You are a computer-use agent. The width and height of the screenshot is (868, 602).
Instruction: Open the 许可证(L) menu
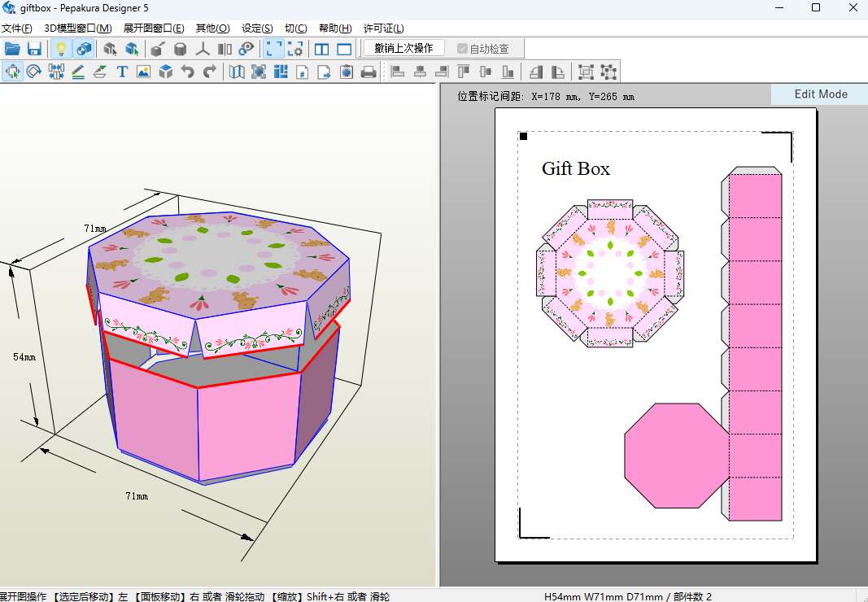pos(384,28)
